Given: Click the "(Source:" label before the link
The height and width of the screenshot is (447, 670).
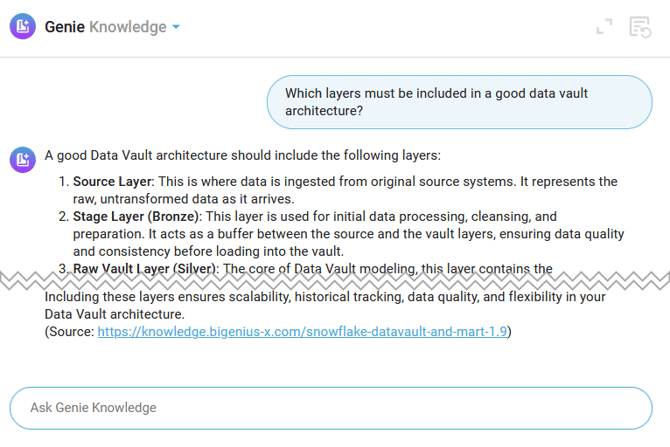Looking at the screenshot, I should pyautogui.click(x=70, y=332).
